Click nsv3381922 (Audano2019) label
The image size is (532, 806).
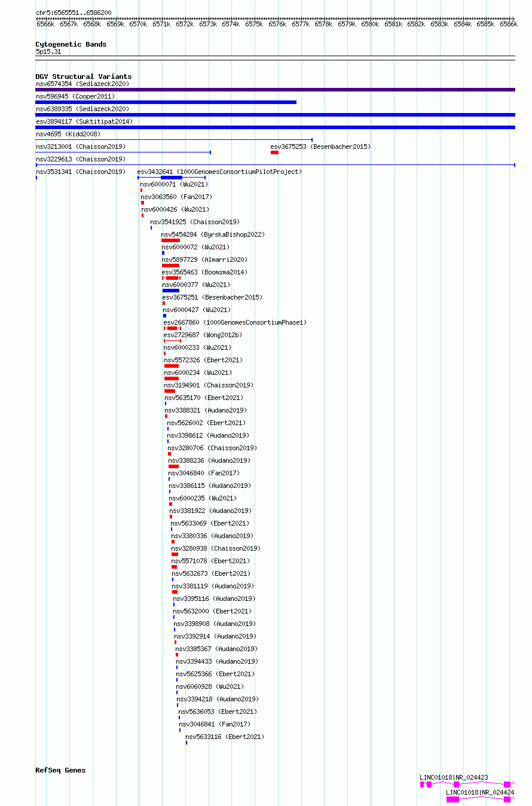211,511
